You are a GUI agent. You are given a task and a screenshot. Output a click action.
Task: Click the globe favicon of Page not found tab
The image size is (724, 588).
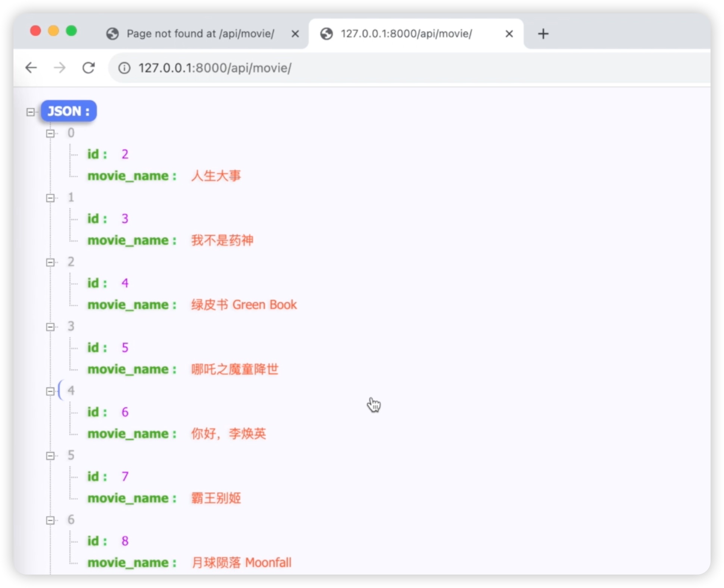click(x=112, y=34)
